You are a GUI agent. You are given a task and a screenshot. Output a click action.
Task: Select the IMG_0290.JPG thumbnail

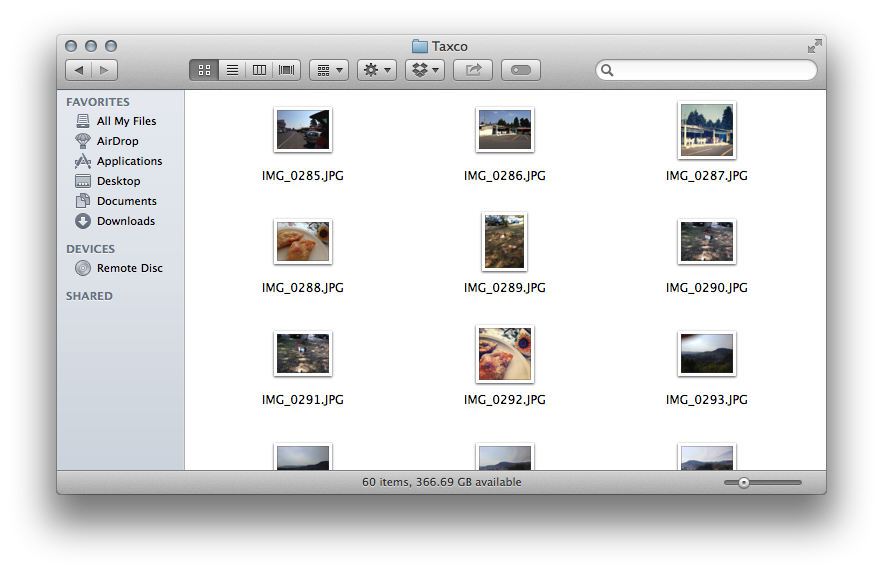tap(707, 241)
